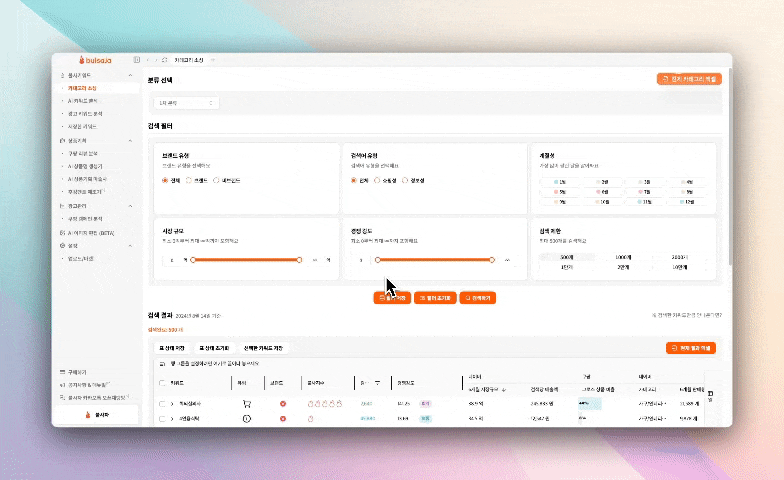Select 전체 radio under 브랜드 유형
This screenshot has width=784, height=480.
point(165,180)
